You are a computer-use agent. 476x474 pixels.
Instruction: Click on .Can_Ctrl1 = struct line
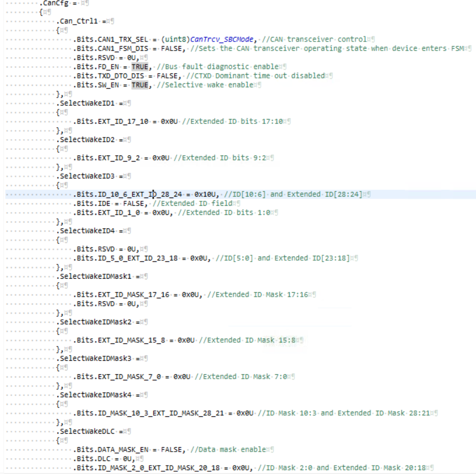tap(81, 21)
